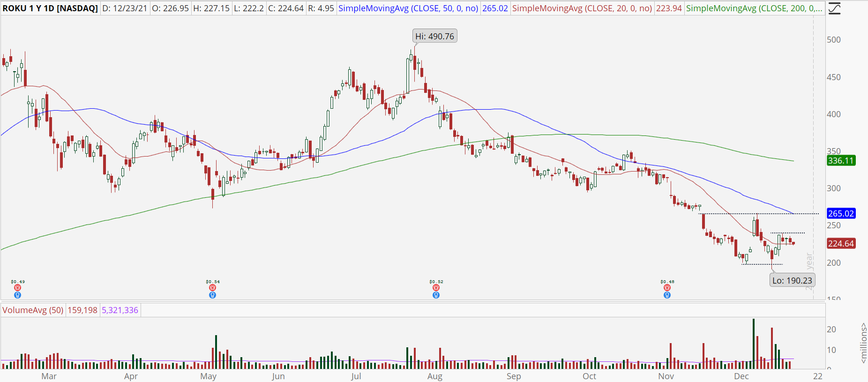The width and height of the screenshot is (868, 382).
Task: Click the Dec label on time axis
Action: pos(741,376)
